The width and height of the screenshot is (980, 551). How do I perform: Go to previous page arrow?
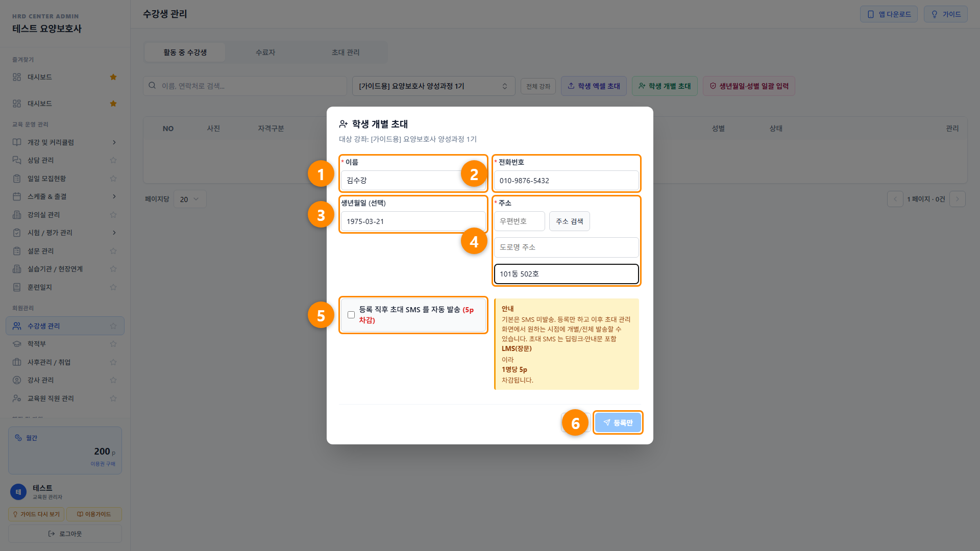pyautogui.click(x=895, y=199)
